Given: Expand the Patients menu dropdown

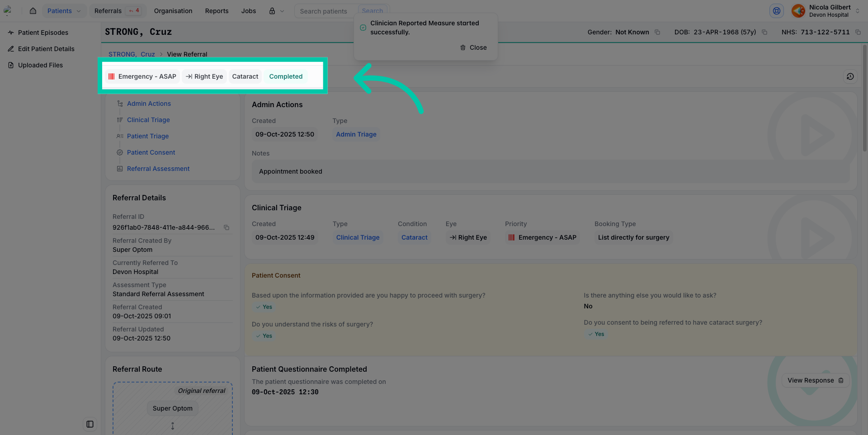Looking at the screenshot, I should point(64,11).
